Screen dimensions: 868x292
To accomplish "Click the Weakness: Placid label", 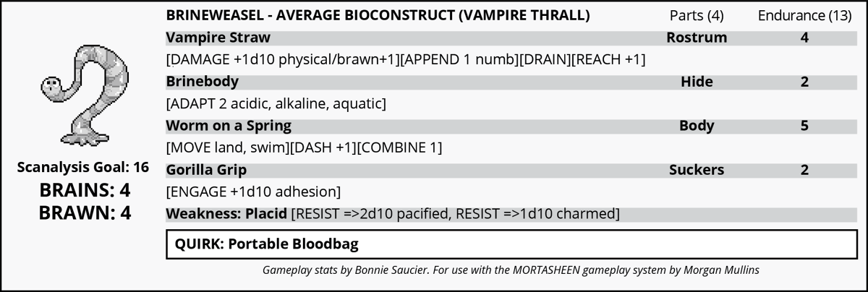I will [x=226, y=215].
